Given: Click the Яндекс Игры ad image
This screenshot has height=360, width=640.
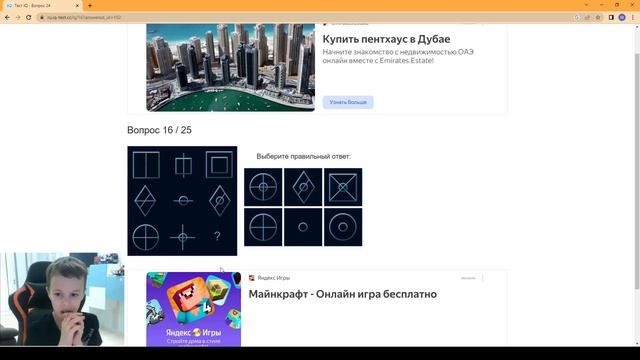Looking at the screenshot, I should click(x=193, y=309).
